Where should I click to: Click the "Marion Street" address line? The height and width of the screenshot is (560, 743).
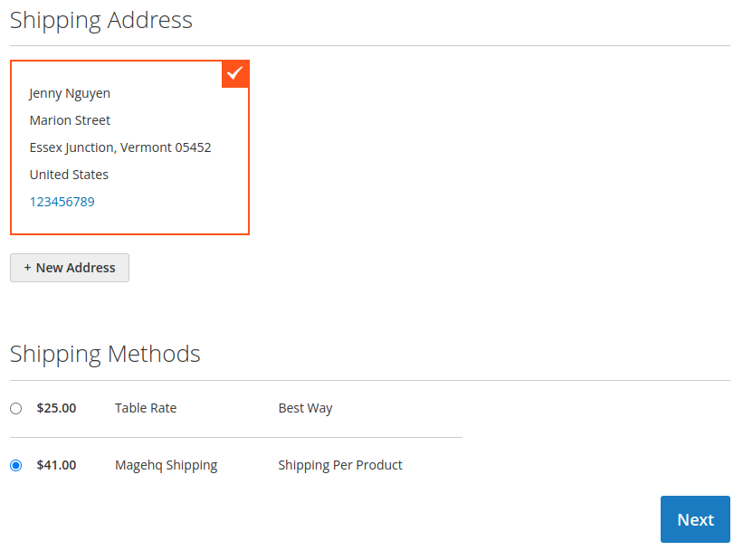click(x=70, y=120)
